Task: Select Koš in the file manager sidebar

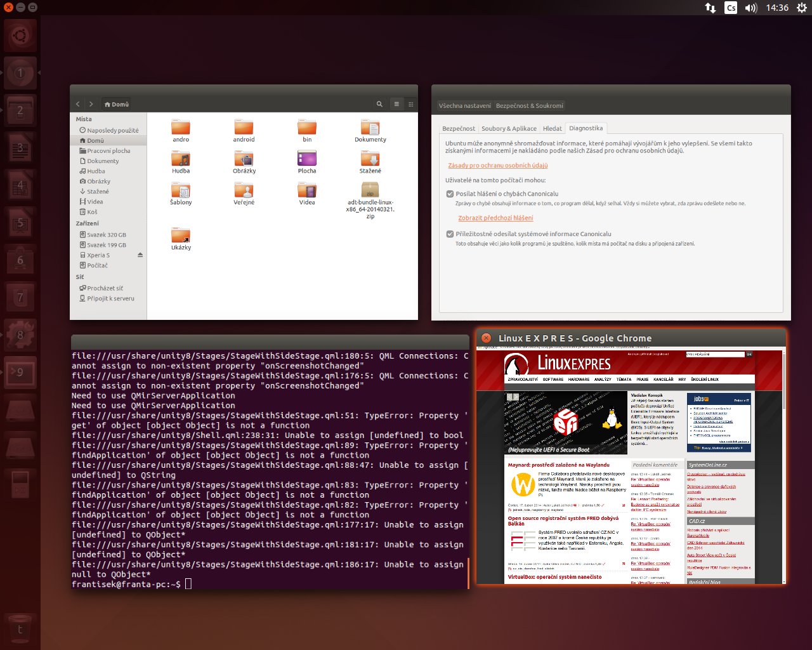Action: point(92,212)
